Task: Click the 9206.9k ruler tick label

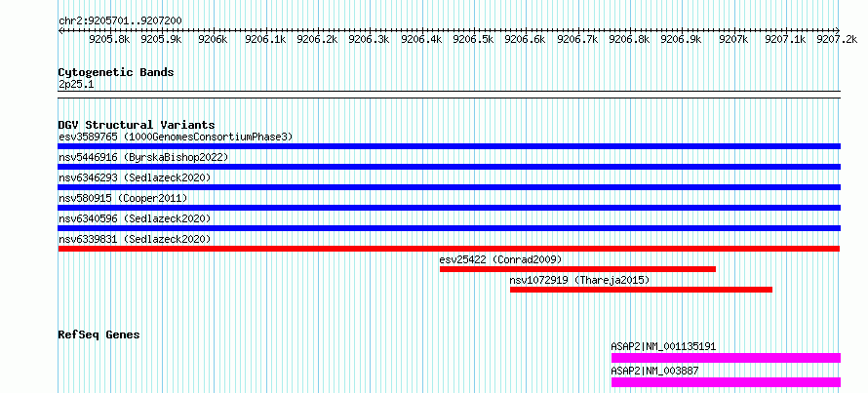Action: tap(682, 39)
